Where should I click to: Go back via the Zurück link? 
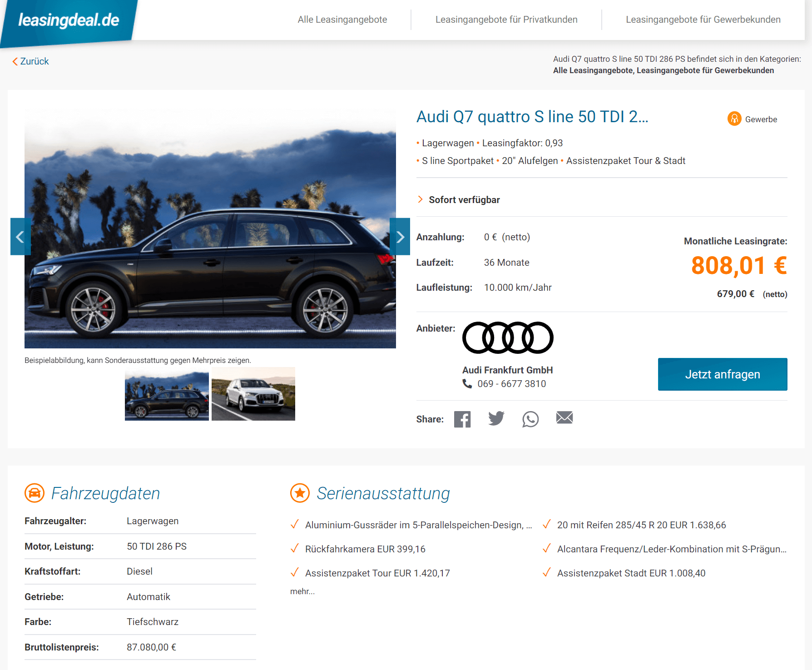pyautogui.click(x=30, y=61)
